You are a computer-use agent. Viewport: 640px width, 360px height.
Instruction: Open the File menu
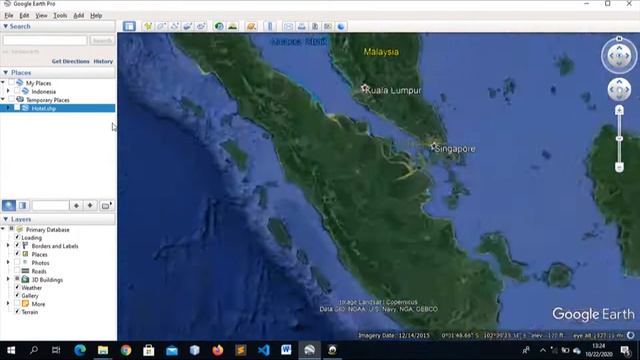pyautogui.click(x=9, y=16)
